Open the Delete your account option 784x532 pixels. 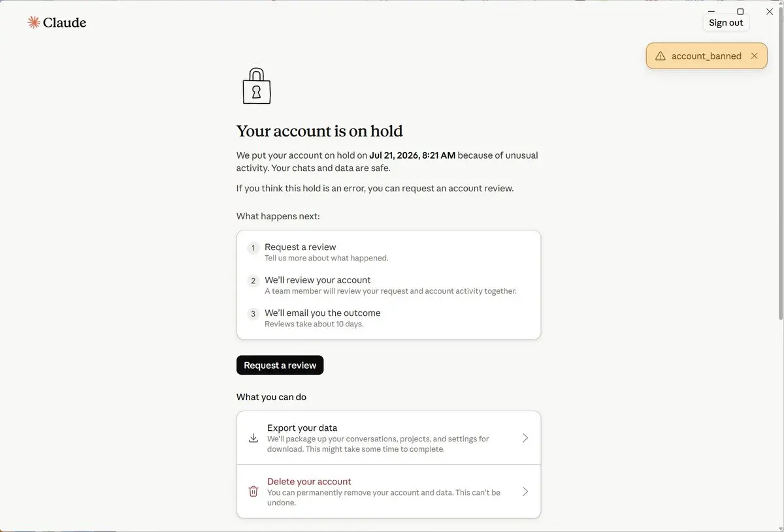click(x=389, y=492)
